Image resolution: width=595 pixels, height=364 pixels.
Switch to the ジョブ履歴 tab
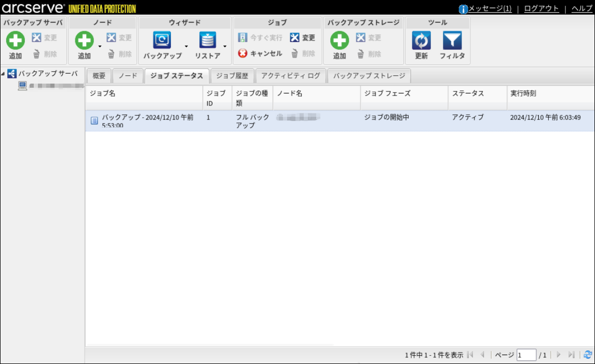[x=232, y=76]
